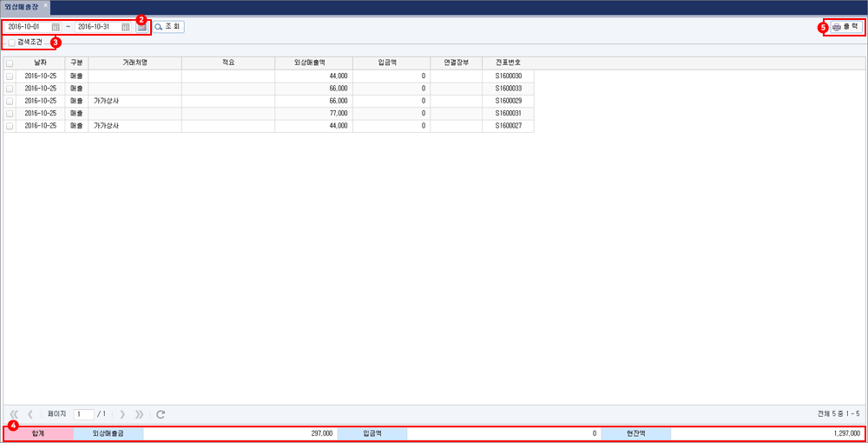
Task: Click the 전체 5 중 1 - 5 record count
Action: (838, 414)
